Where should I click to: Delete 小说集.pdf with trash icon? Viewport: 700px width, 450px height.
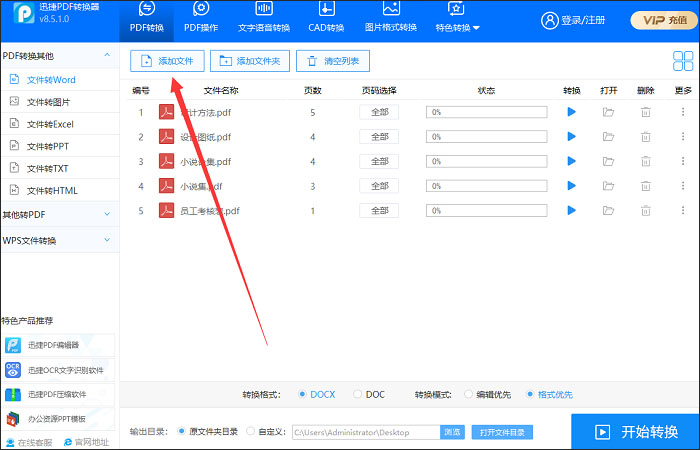tap(646, 186)
